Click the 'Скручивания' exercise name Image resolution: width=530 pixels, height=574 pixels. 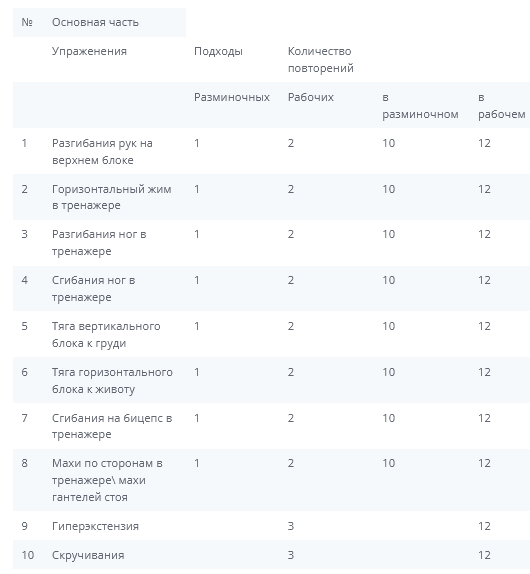(88, 555)
